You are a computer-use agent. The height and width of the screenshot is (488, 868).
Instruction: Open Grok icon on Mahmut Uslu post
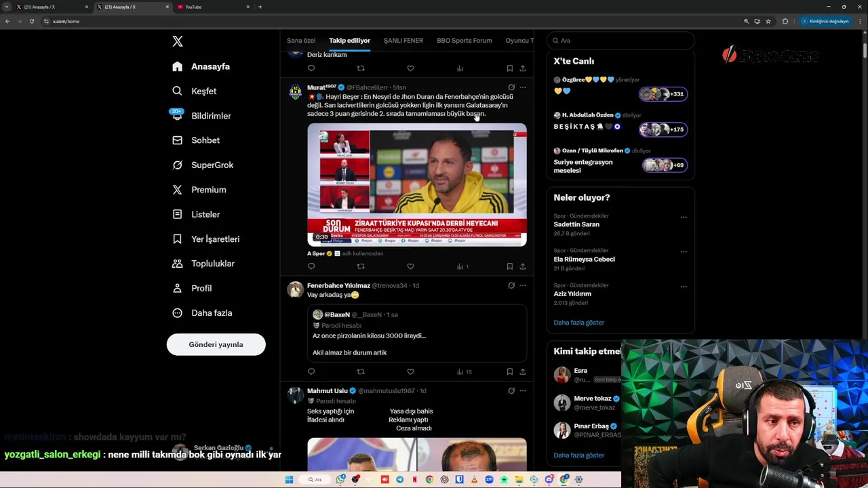(511, 391)
